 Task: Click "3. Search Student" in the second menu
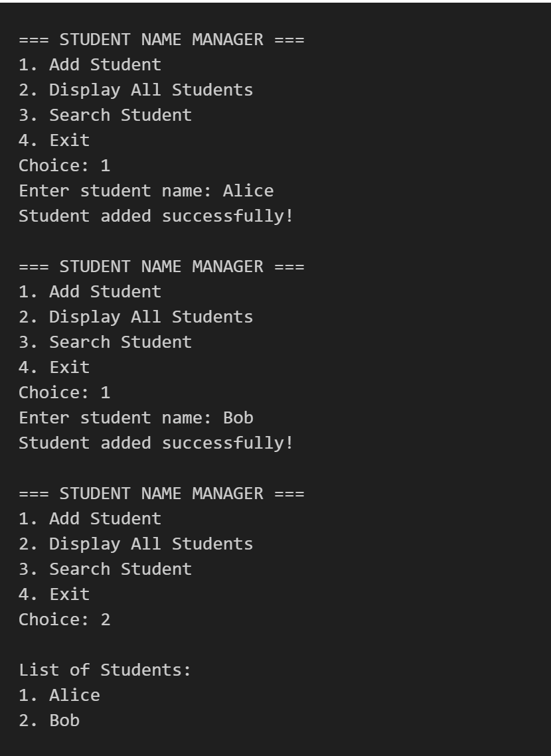[x=105, y=342]
